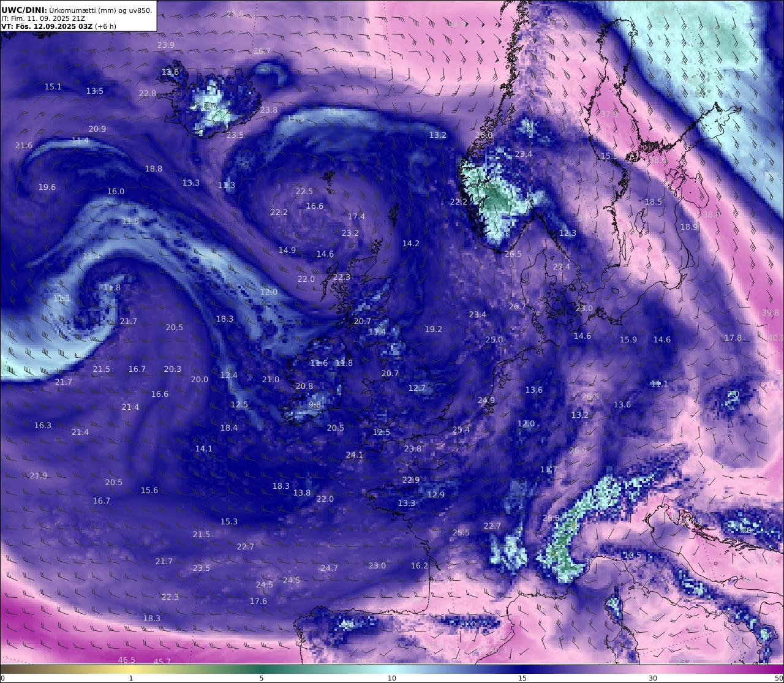Viewport: 784px width, 683px height.
Task: Select the 45.7 map value
Action: click(x=162, y=662)
